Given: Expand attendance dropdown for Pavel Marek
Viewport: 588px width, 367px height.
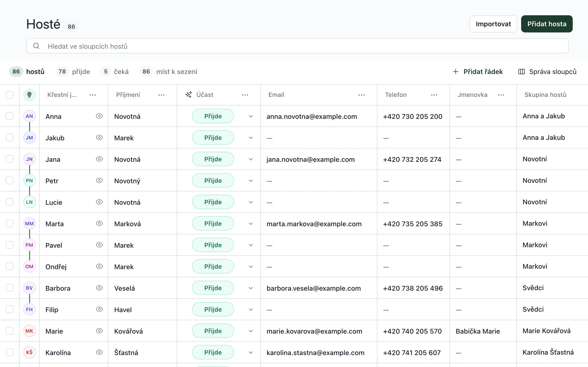Looking at the screenshot, I should coord(251,245).
